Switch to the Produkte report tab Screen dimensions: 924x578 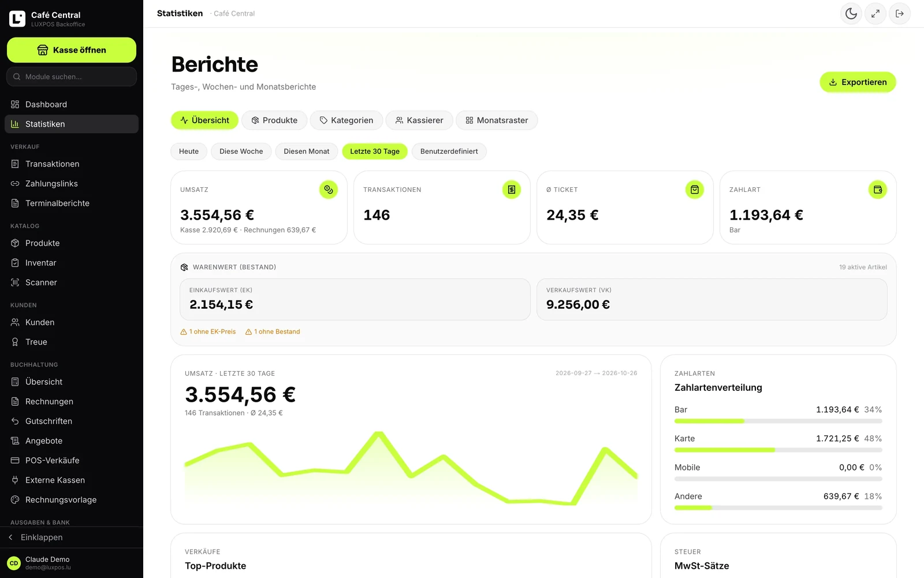[x=275, y=120]
